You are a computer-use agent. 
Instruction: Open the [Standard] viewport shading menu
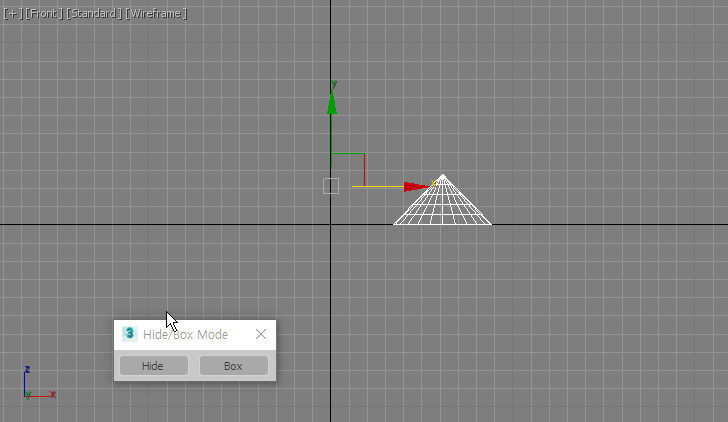click(x=94, y=13)
